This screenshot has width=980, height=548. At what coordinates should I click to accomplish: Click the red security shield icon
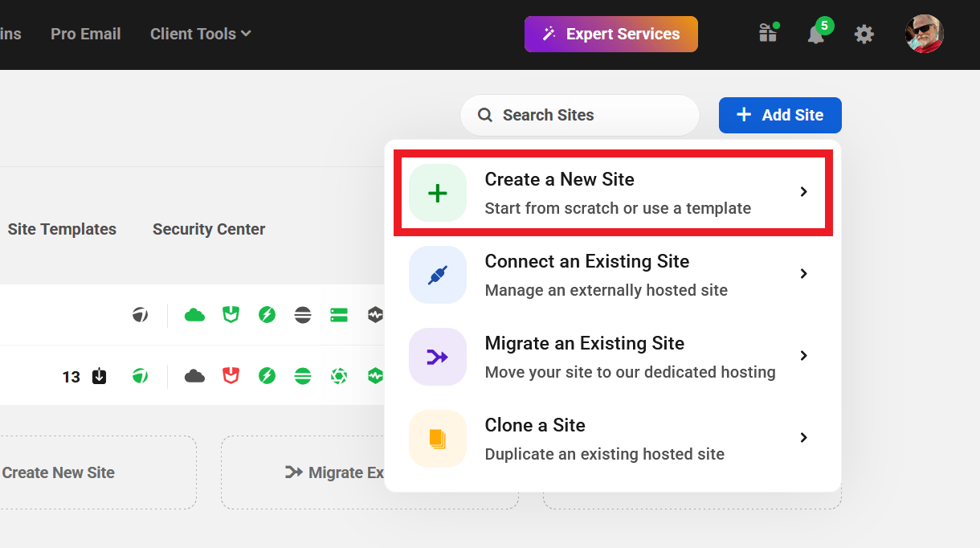click(231, 375)
